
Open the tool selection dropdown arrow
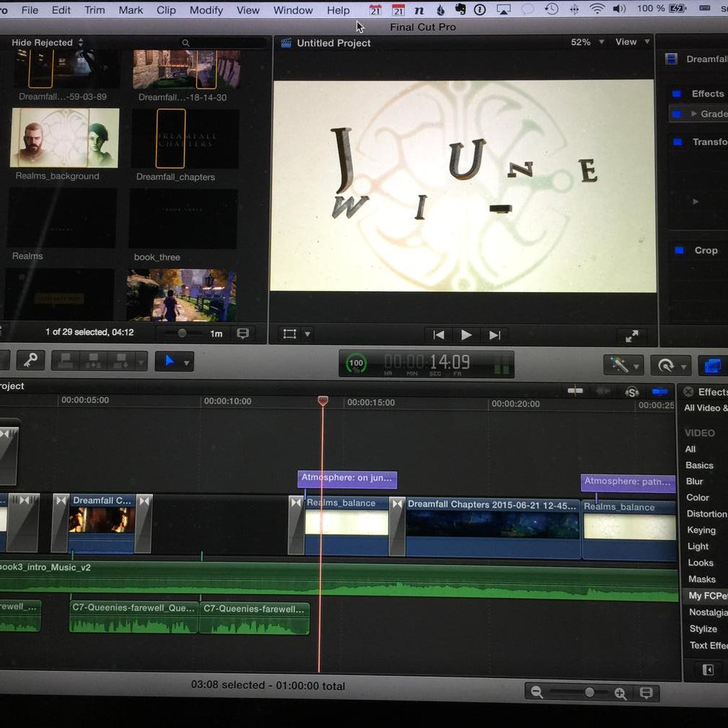[186, 363]
